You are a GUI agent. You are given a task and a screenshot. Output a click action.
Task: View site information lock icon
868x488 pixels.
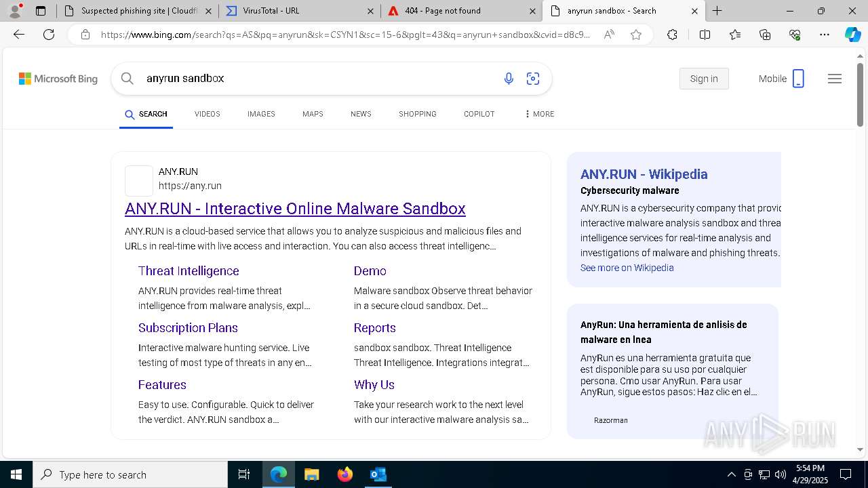tap(85, 35)
